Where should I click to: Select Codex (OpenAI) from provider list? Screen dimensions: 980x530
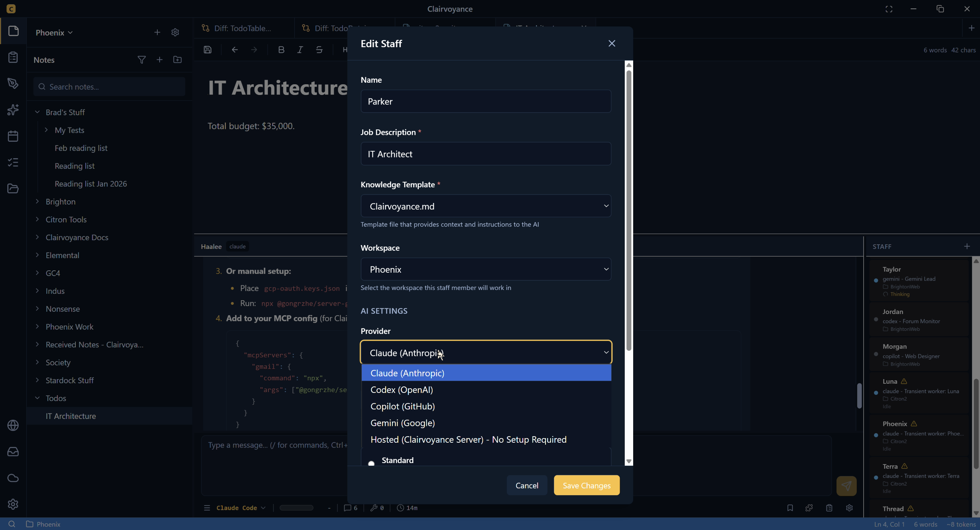[x=402, y=389]
